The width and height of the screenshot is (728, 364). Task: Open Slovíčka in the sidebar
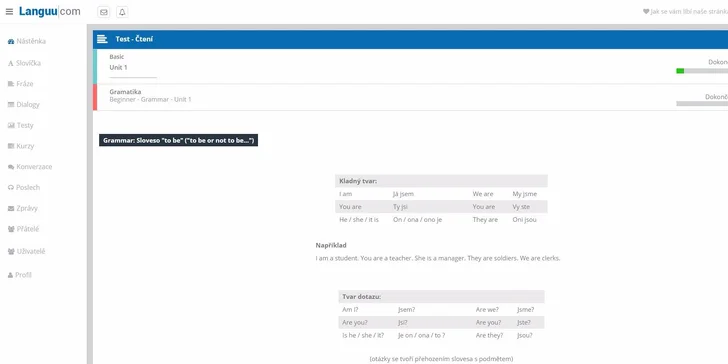(x=24, y=63)
